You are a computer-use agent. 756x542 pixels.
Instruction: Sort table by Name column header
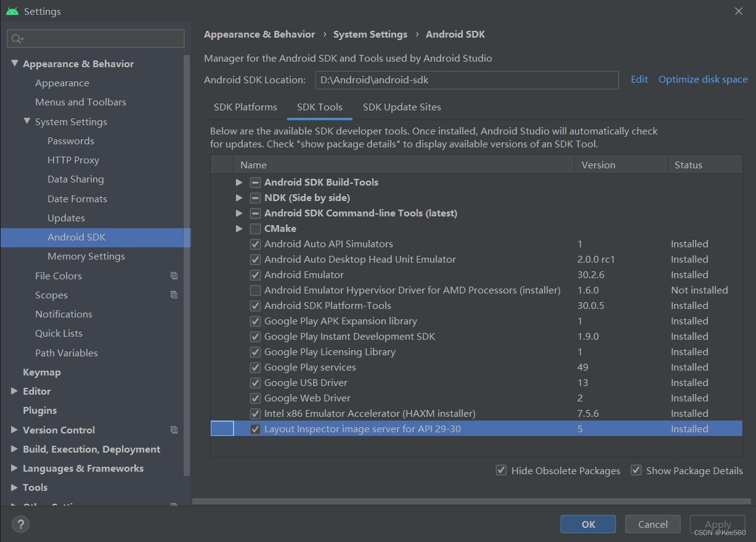[404, 165]
